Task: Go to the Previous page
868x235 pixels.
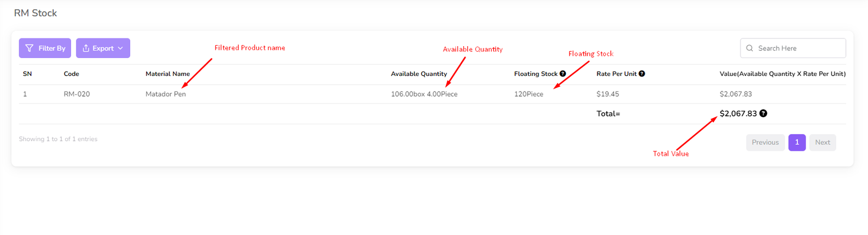Action: pyautogui.click(x=765, y=142)
